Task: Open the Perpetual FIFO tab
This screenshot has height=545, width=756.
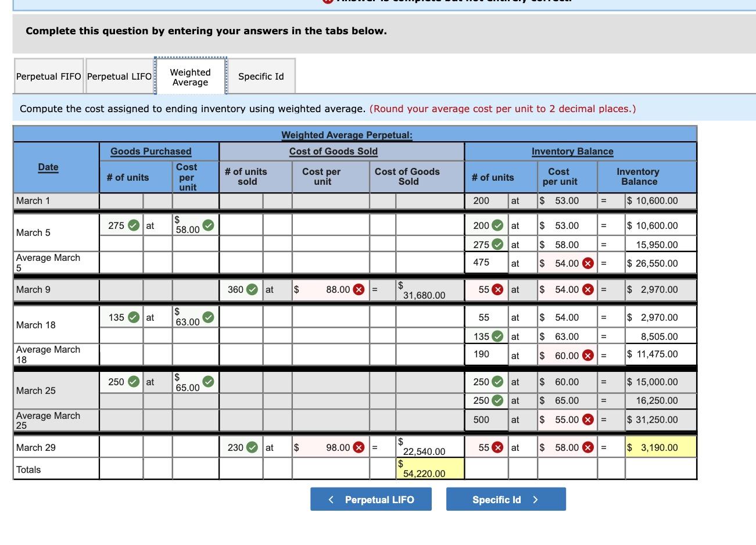Action: 49,76
